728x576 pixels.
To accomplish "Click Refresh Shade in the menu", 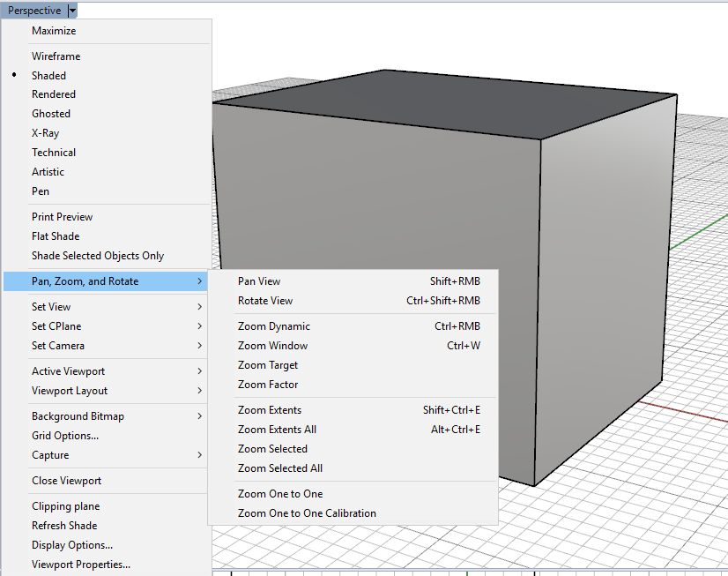I will (x=106, y=526).
